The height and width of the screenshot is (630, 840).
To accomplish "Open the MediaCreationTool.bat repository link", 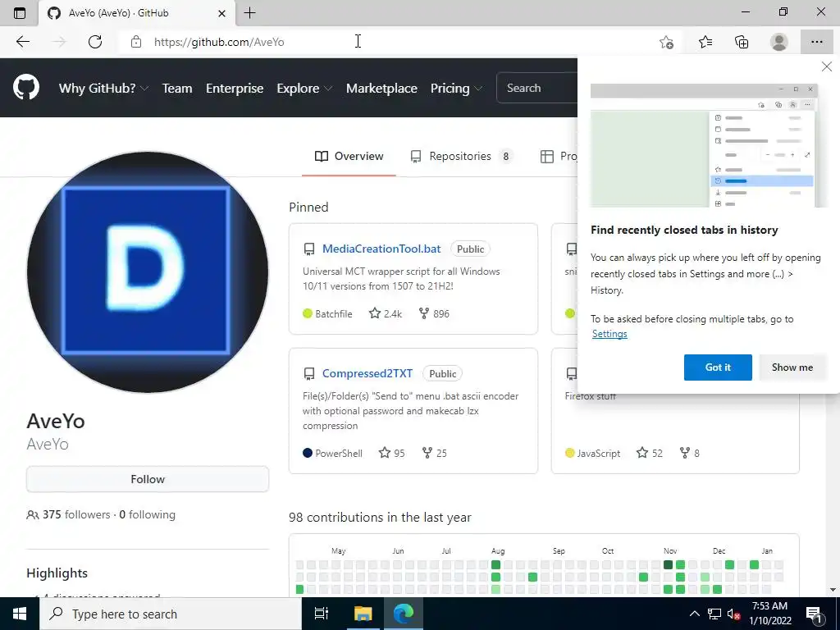I will tap(381, 249).
